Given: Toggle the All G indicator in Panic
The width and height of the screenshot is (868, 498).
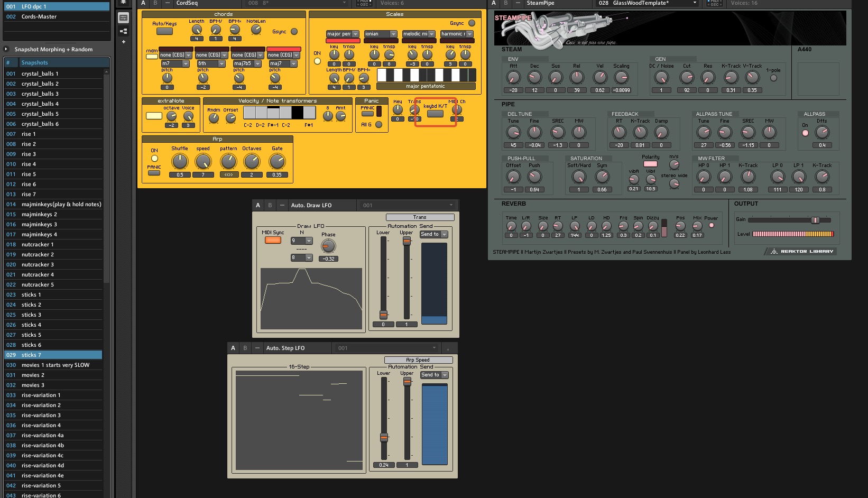Looking at the screenshot, I should coord(378,125).
